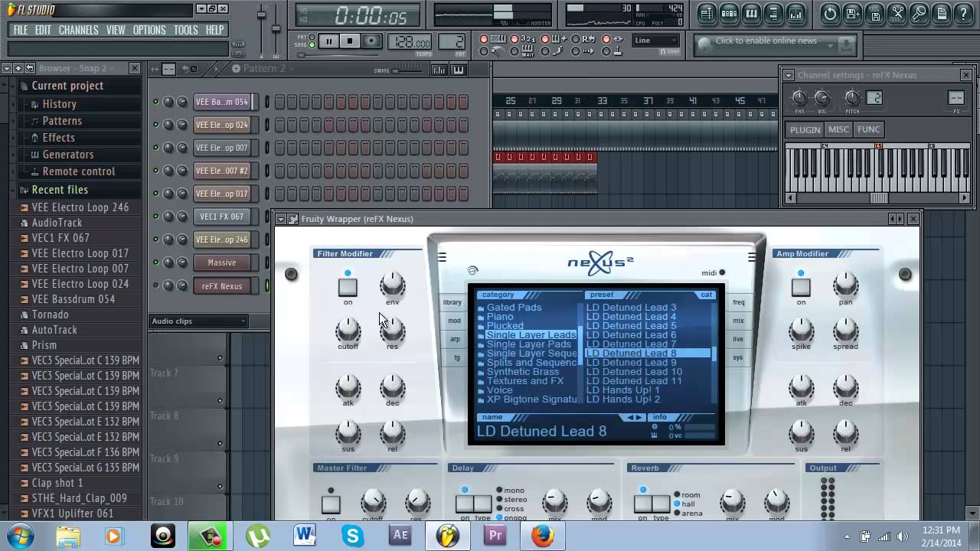
Task: Open Channel settings window menu arrow
Action: point(789,75)
